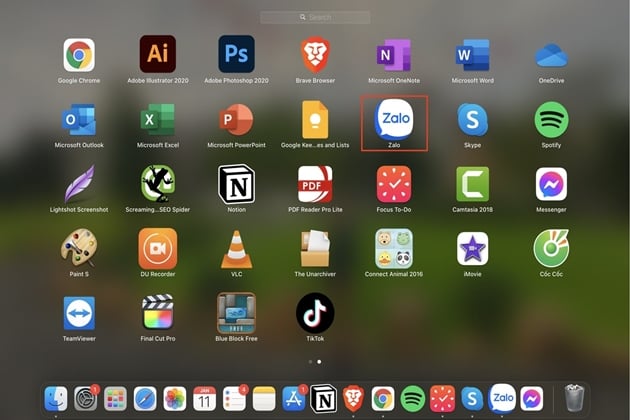Screen dimensions: 630x420
Task: Open Focus To-Do from Launchpad grid
Action: (394, 184)
